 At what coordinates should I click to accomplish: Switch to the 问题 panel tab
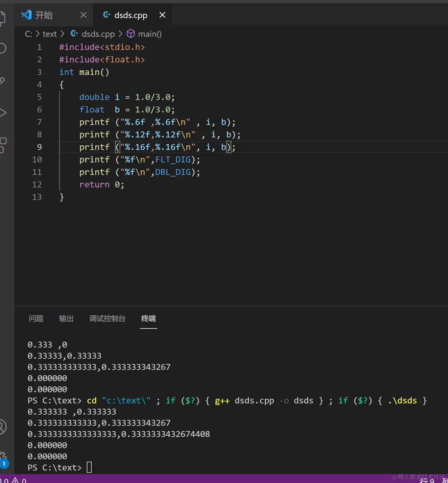pyautogui.click(x=36, y=318)
